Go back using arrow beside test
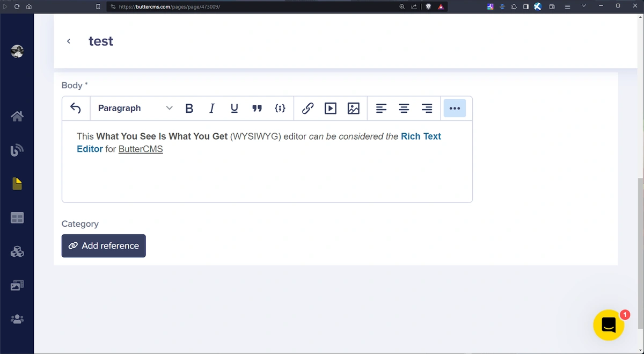The height and width of the screenshot is (354, 644). tap(69, 41)
